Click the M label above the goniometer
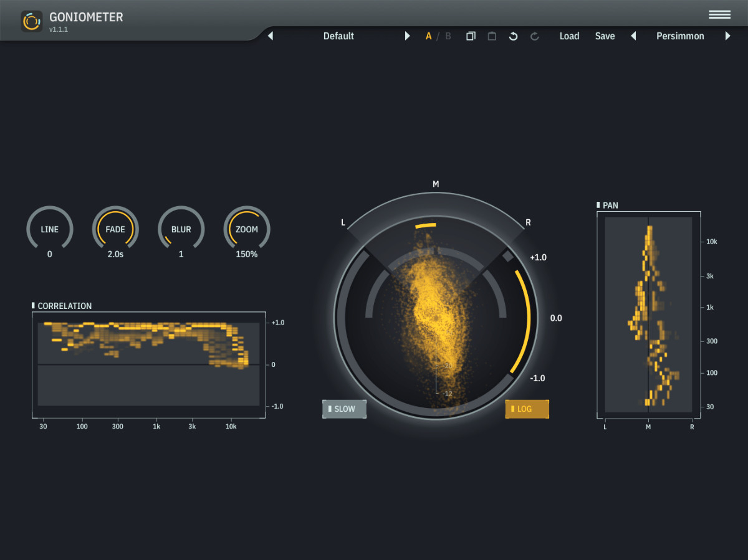748x560 pixels. click(436, 184)
